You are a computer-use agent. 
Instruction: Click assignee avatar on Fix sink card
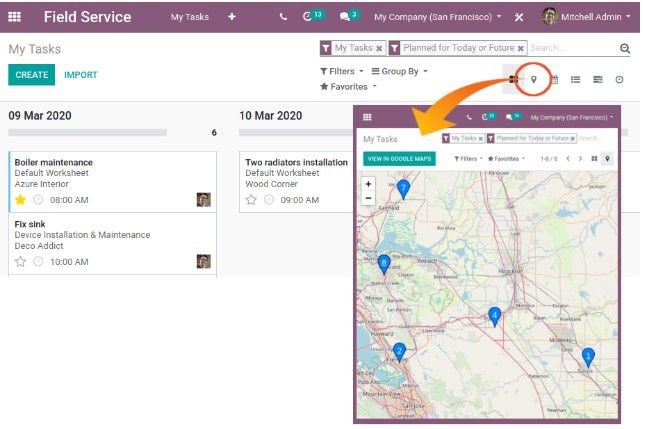[204, 261]
